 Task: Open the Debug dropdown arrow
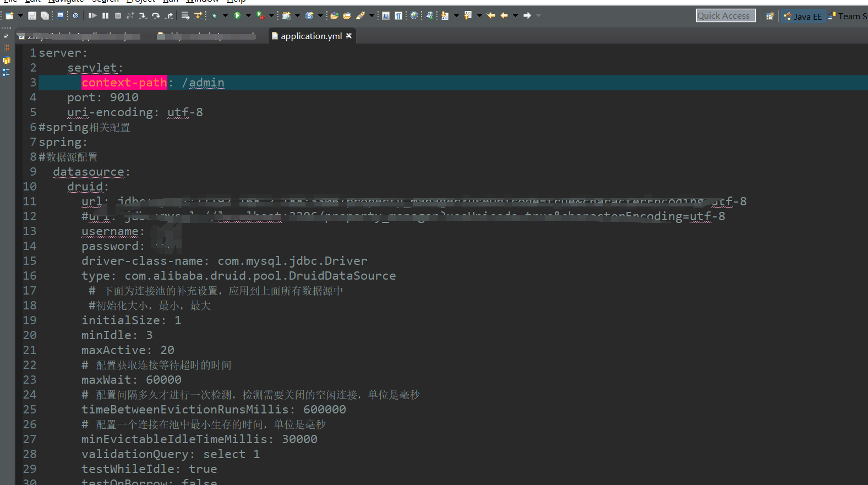(x=225, y=16)
